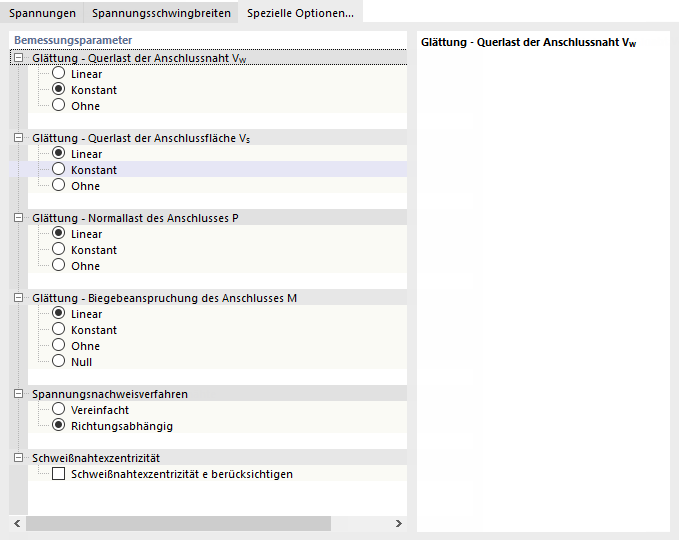Collapse the Glättung Querlast der Anschlussfläche section

click(19, 138)
